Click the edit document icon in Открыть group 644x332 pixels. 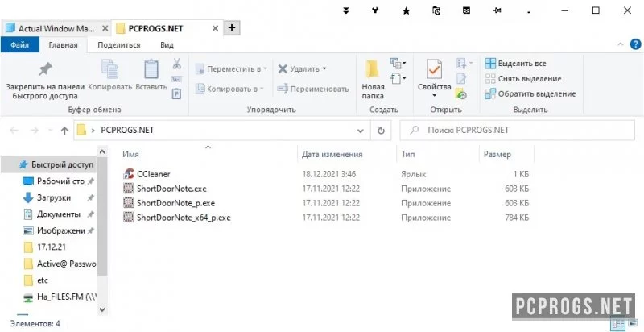(461, 78)
